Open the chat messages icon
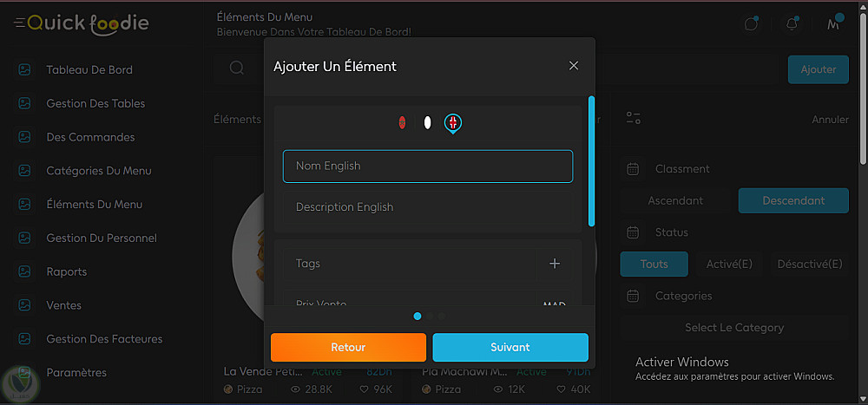868x405 pixels. [x=751, y=24]
